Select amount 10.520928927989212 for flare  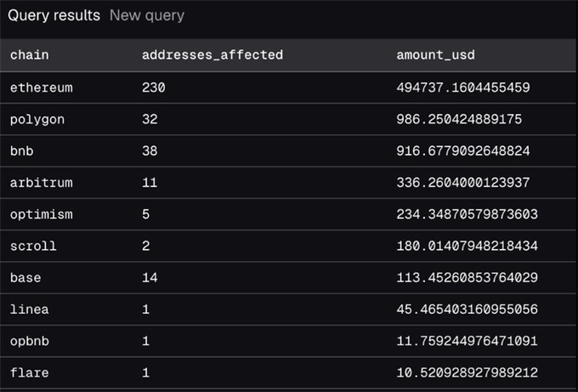467,372
